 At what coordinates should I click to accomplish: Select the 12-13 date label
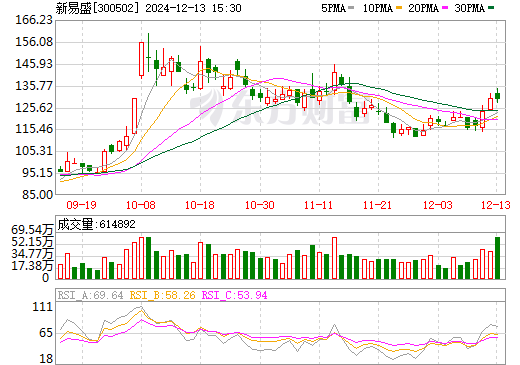pos(496,205)
